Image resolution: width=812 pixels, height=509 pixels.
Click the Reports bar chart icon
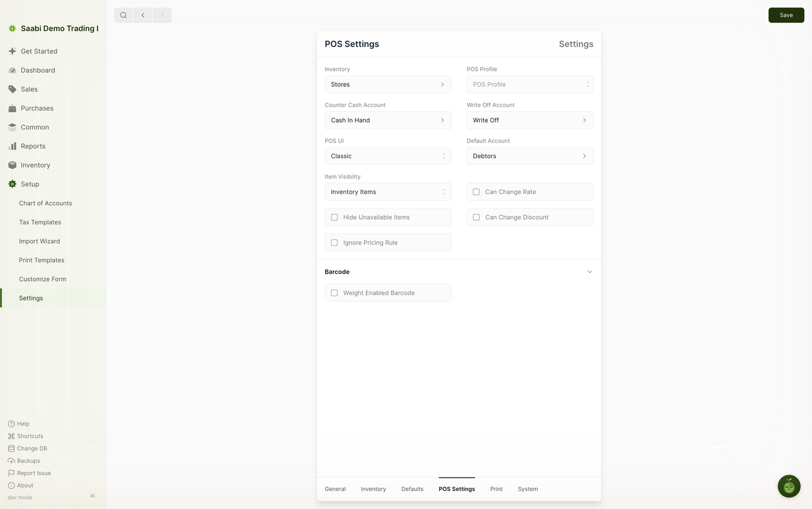point(12,146)
